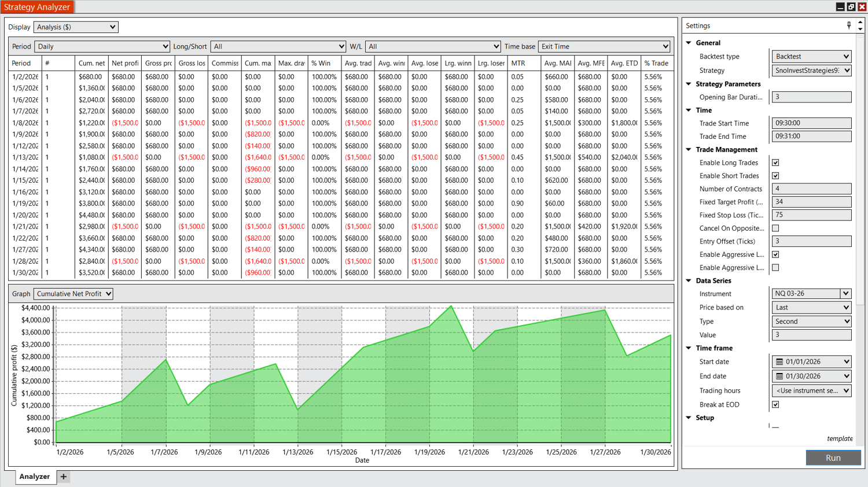The image size is (868, 487).
Task: Click the Number of Contracts field
Action: (811, 189)
